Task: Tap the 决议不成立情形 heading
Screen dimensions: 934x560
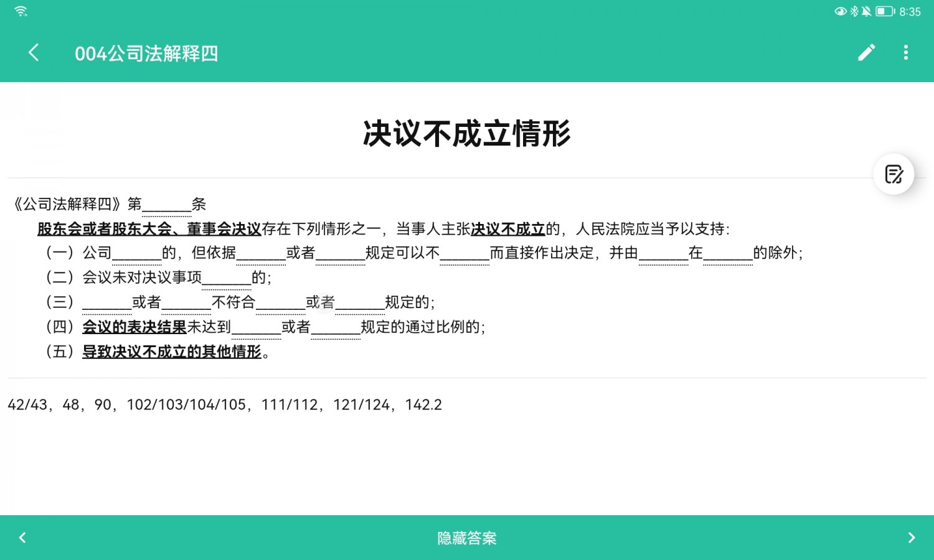Action: [466, 134]
